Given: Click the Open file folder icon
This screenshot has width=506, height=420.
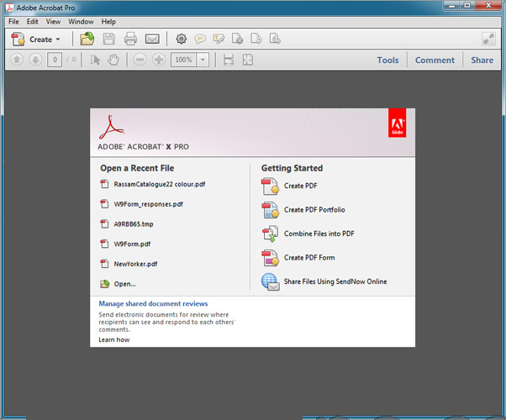Looking at the screenshot, I should [87, 39].
